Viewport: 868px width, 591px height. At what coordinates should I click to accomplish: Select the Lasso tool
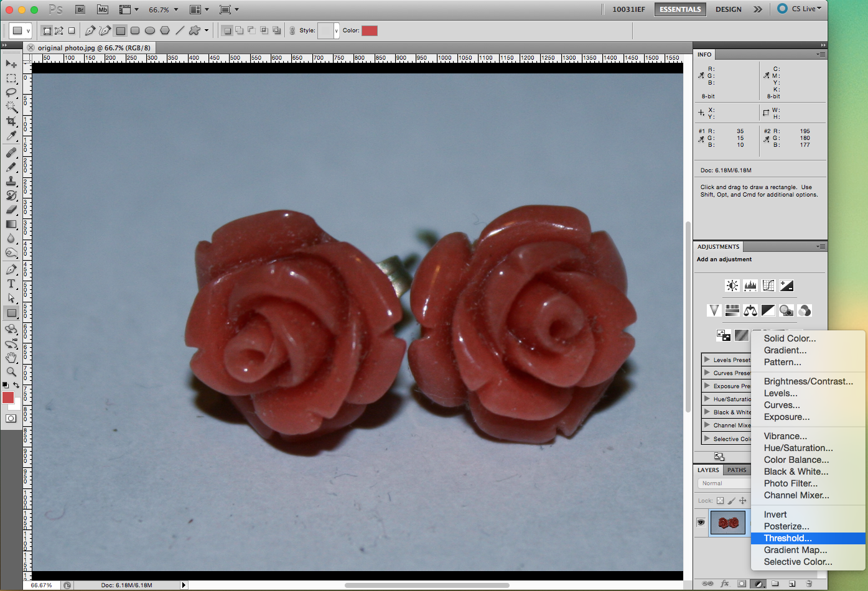coord(11,92)
